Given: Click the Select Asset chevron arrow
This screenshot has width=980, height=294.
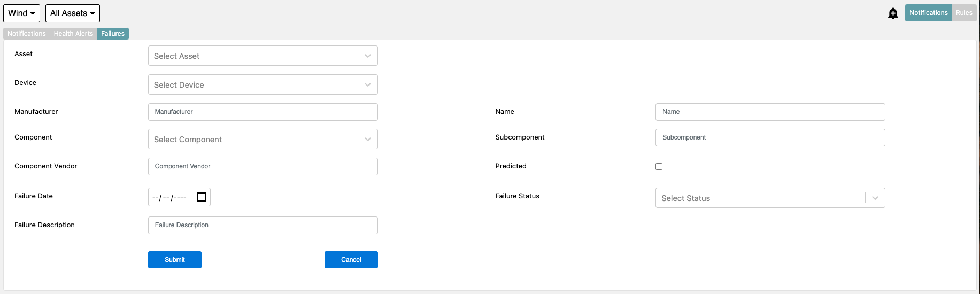Looking at the screenshot, I should pyautogui.click(x=368, y=56).
